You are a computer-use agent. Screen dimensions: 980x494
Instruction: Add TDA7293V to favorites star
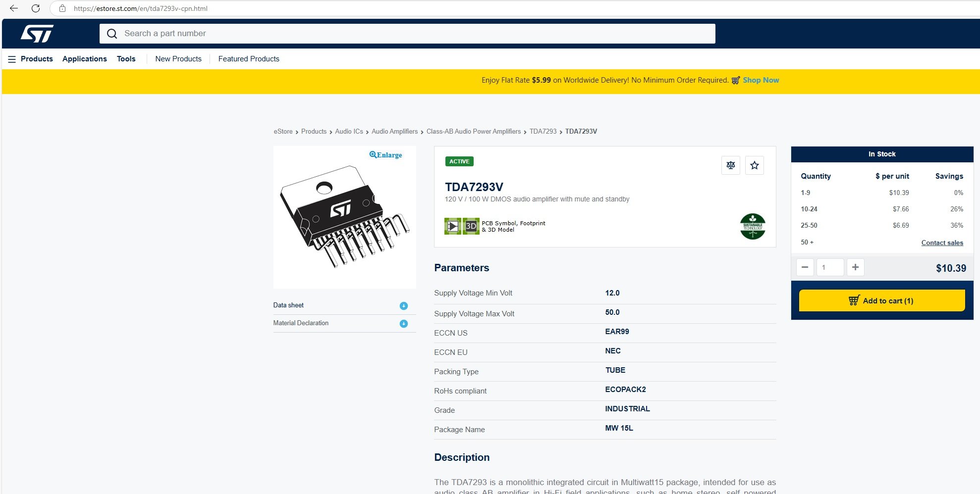(755, 165)
